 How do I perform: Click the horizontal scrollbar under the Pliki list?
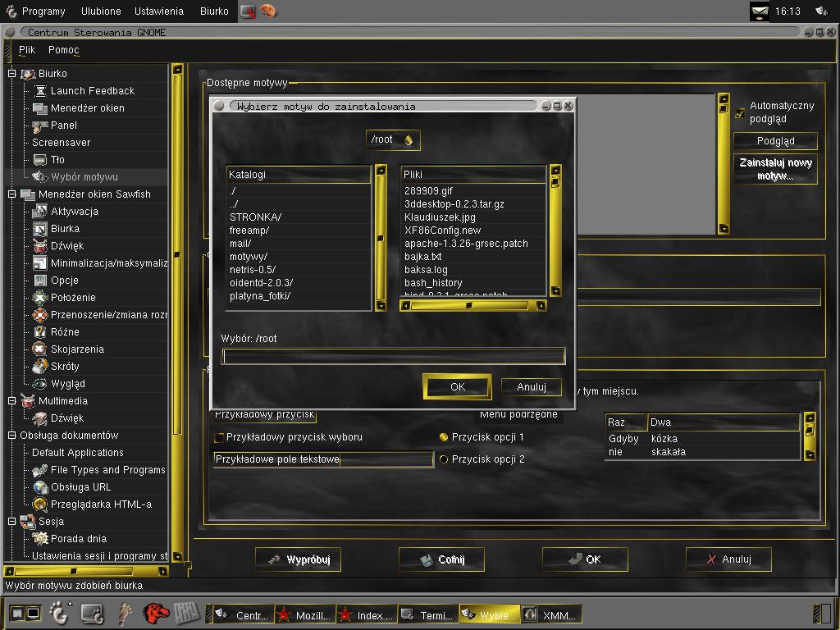[472, 305]
